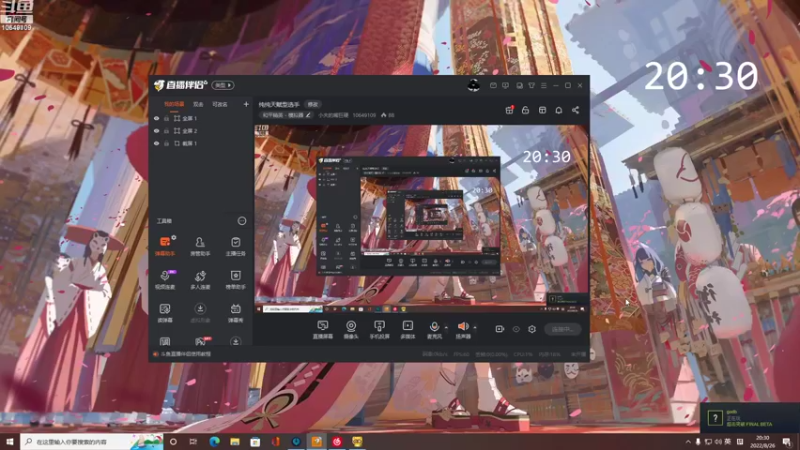Add a 多媒体 multimedia source
800x450 pixels.
[408, 330]
